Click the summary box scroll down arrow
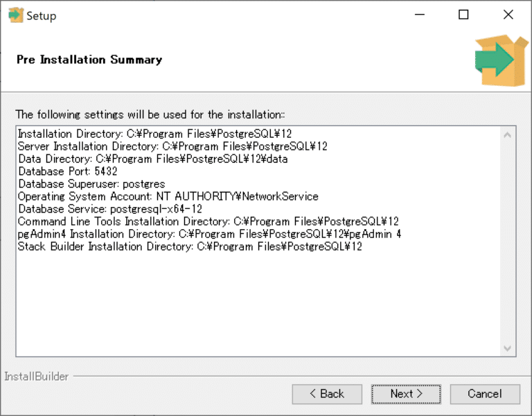 tap(508, 348)
